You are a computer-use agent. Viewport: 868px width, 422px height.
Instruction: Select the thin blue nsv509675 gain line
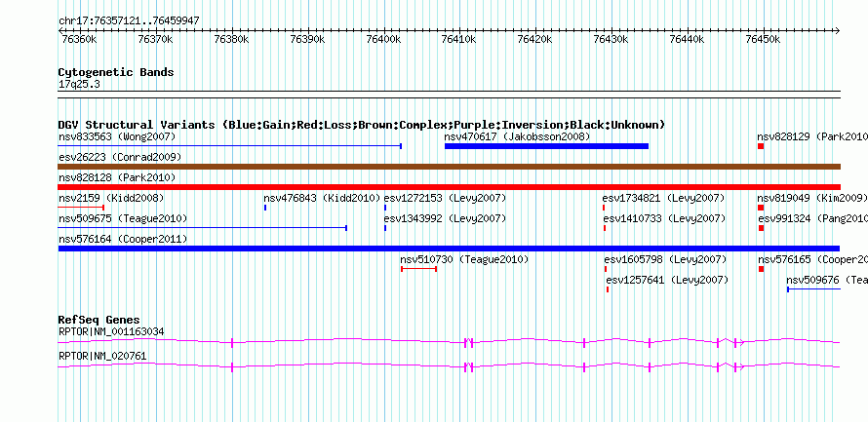pos(203,228)
